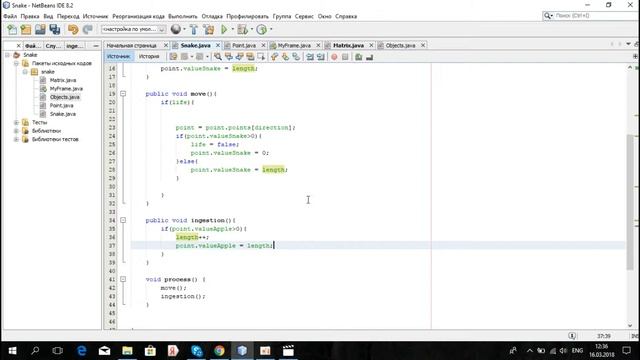Open the Profile Project dropdown arrow
The height and width of the screenshot is (360, 640).
(271, 29)
